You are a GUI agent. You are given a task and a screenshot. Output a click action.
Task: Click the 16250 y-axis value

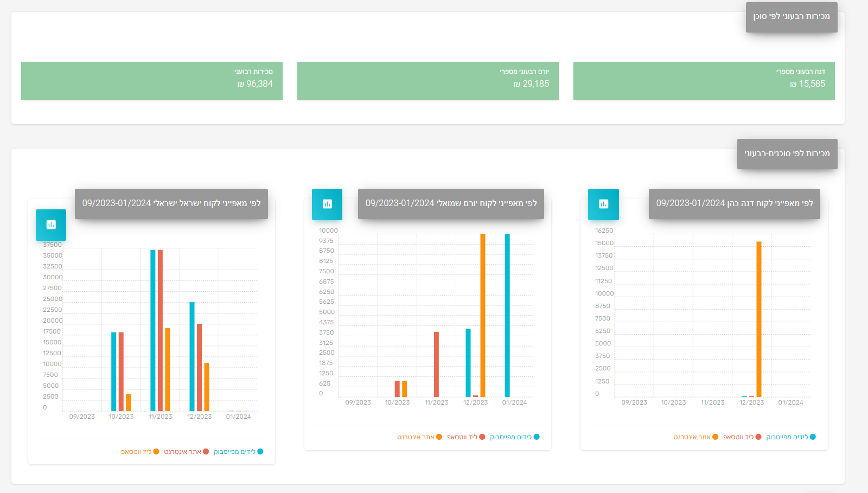(x=604, y=231)
